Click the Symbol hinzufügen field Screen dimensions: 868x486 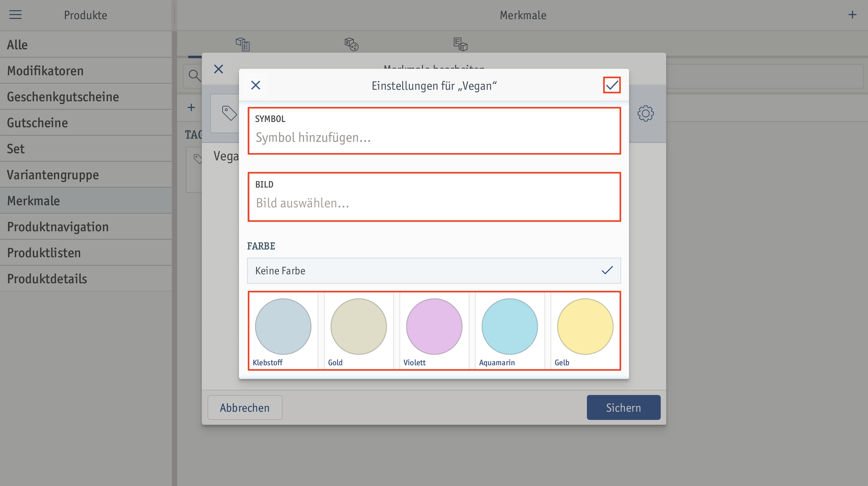pyautogui.click(x=434, y=131)
